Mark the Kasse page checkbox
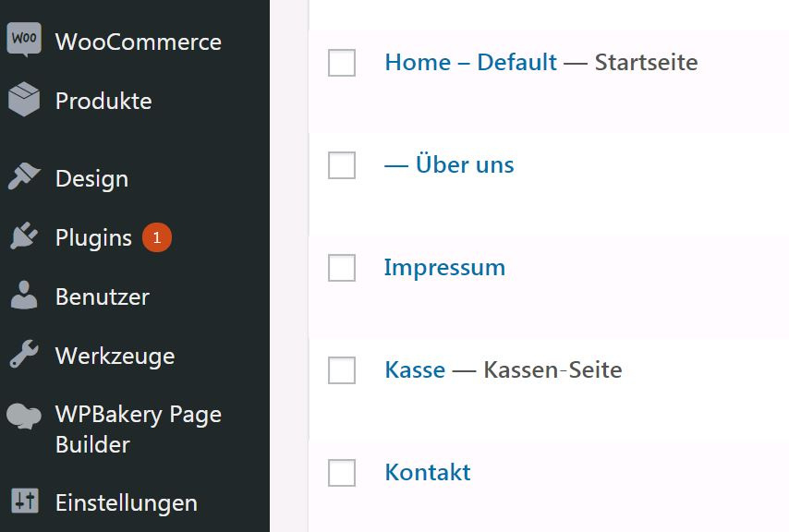The height and width of the screenshot is (532, 789). pos(342,370)
